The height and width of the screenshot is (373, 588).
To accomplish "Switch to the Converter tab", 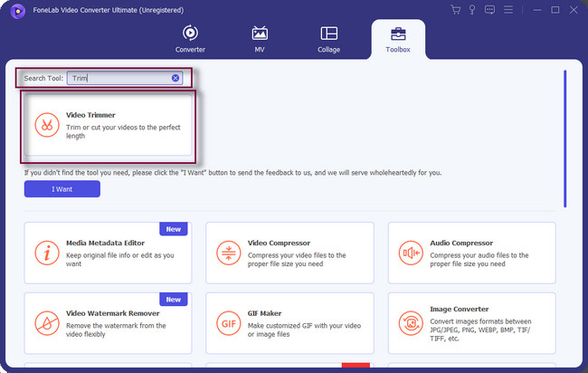I will pos(190,39).
